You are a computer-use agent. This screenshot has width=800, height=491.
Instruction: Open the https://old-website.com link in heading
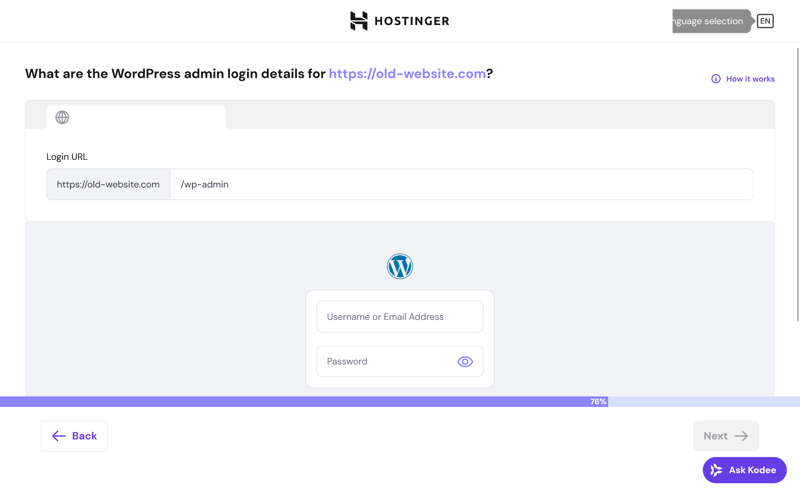pyautogui.click(x=407, y=73)
